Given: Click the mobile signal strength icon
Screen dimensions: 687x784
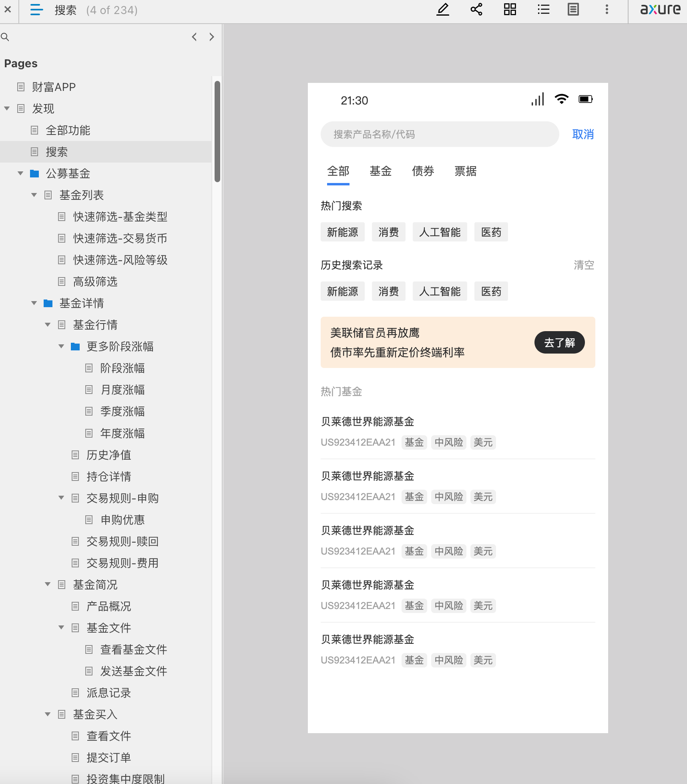Looking at the screenshot, I should 538,99.
